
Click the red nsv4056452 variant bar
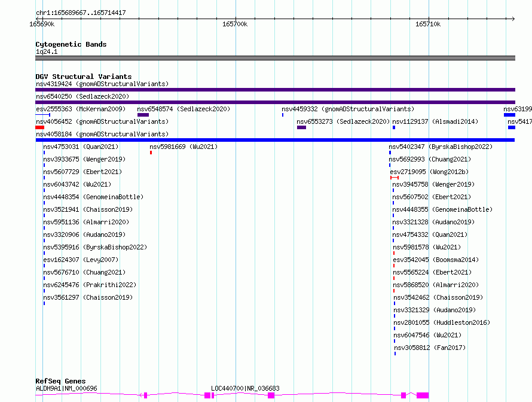[x=39, y=127]
